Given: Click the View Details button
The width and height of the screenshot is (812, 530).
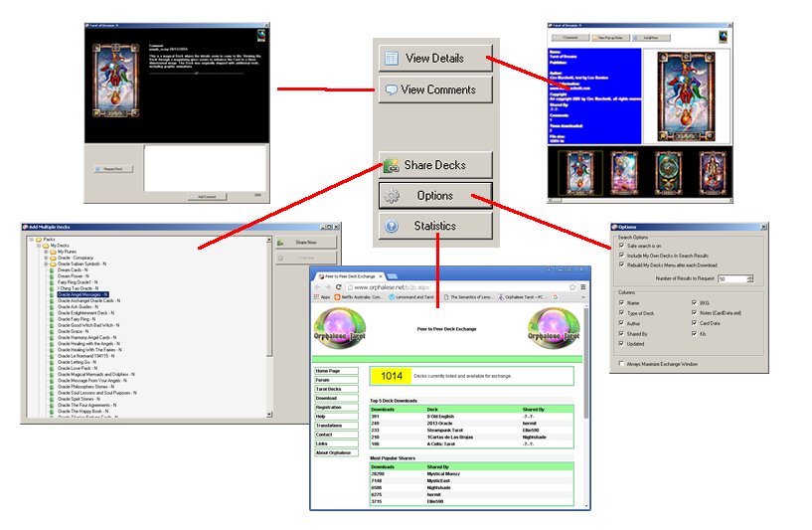Looking at the screenshot, I should [x=435, y=59].
